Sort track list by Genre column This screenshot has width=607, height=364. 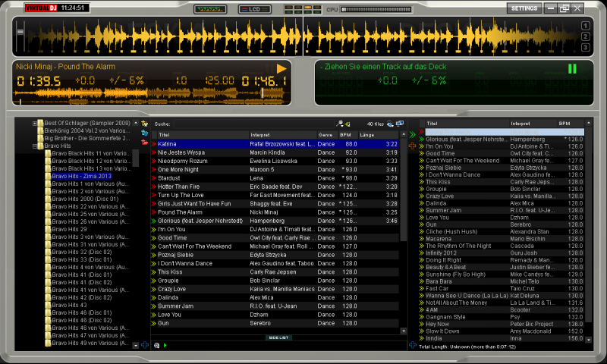point(327,135)
